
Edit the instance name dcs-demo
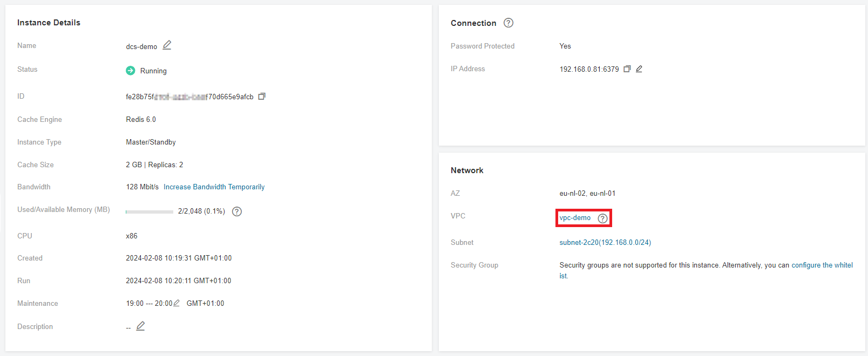167,45
